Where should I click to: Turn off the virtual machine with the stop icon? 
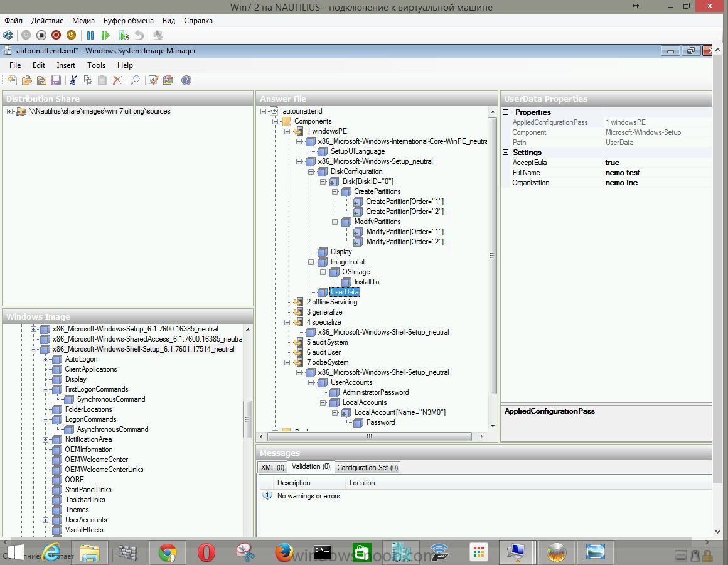pyautogui.click(x=41, y=35)
